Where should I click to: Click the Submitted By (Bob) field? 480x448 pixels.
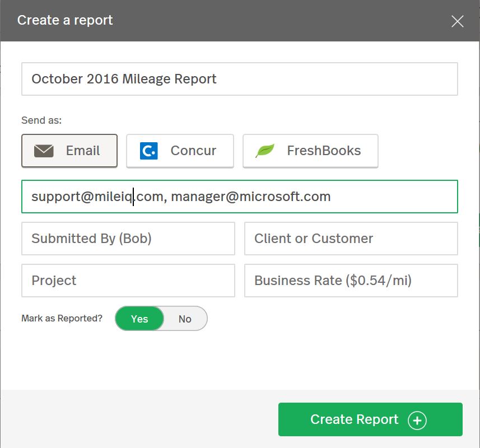pyautogui.click(x=128, y=239)
